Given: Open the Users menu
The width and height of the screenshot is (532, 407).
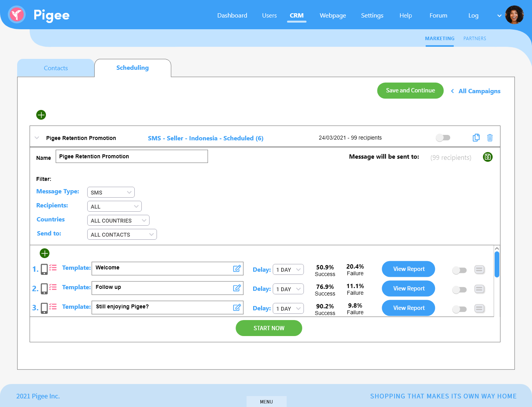Looking at the screenshot, I should point(270,16).
